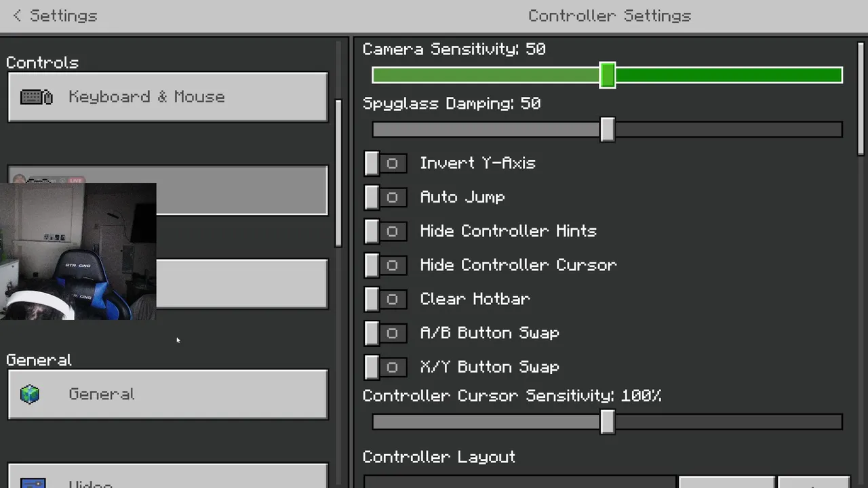Screen dimensions: 868x488
Task: Turn on Hide Controller Hints
Action: pyautogui.click(x=385, y=231)
